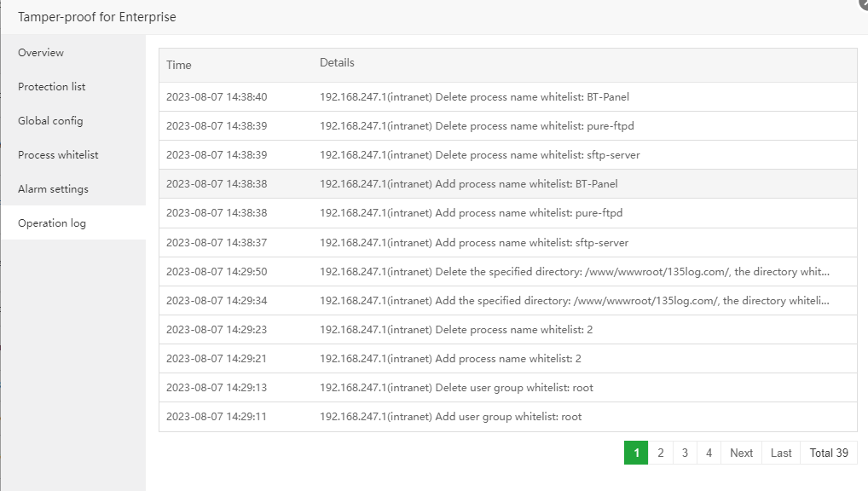868x491 pixels.
Task: Click the Total 39 count label
Action: coord(829,453)
